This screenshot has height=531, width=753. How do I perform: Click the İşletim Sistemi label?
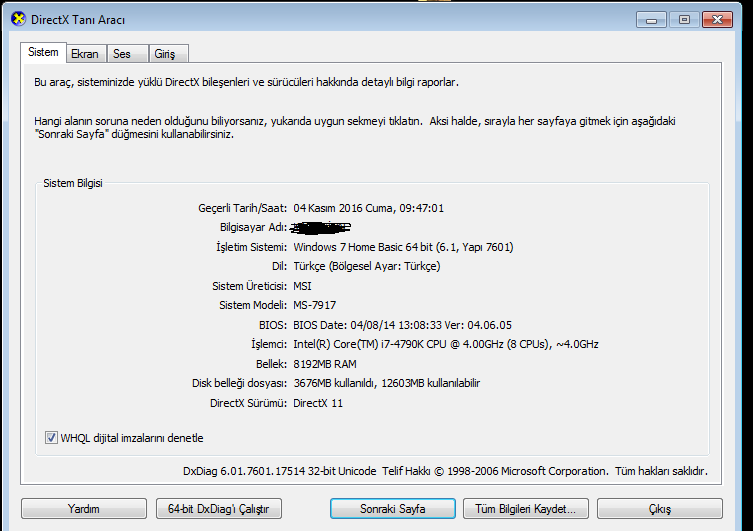coord(251,247)
